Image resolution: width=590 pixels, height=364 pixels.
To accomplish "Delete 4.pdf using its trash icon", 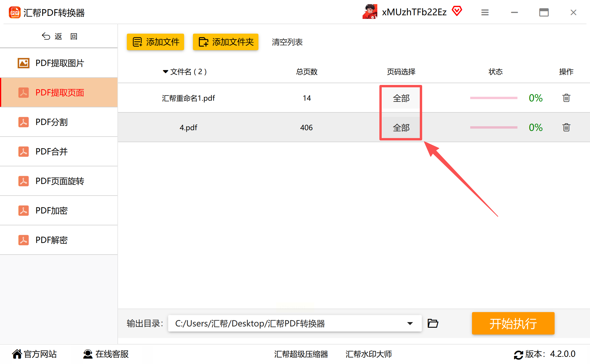I will point(566,127).
